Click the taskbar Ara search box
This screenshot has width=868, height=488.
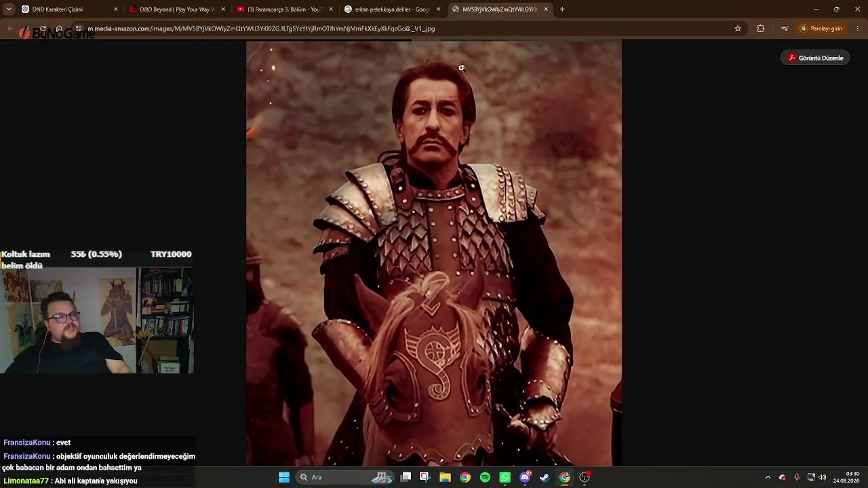(344, 477)
